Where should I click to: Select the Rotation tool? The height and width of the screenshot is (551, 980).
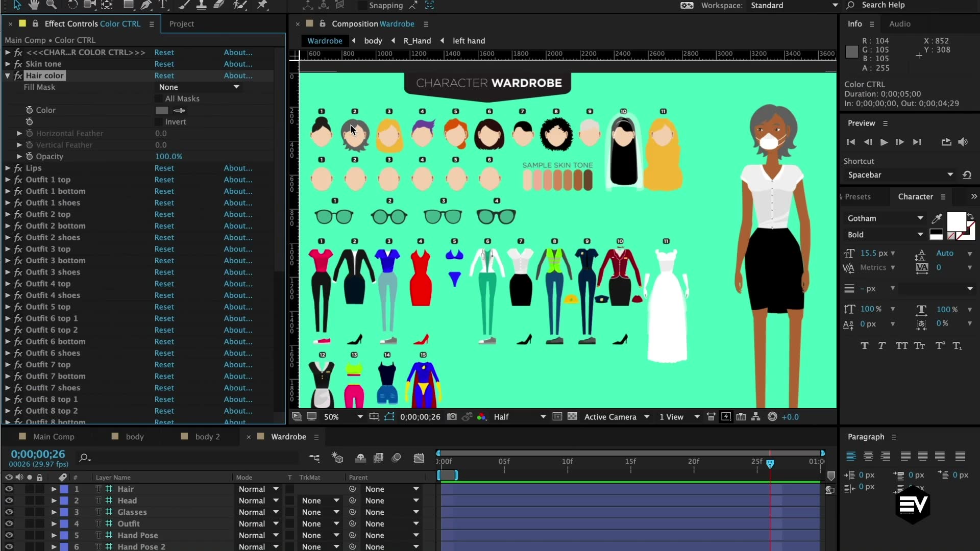coord(72,5)
